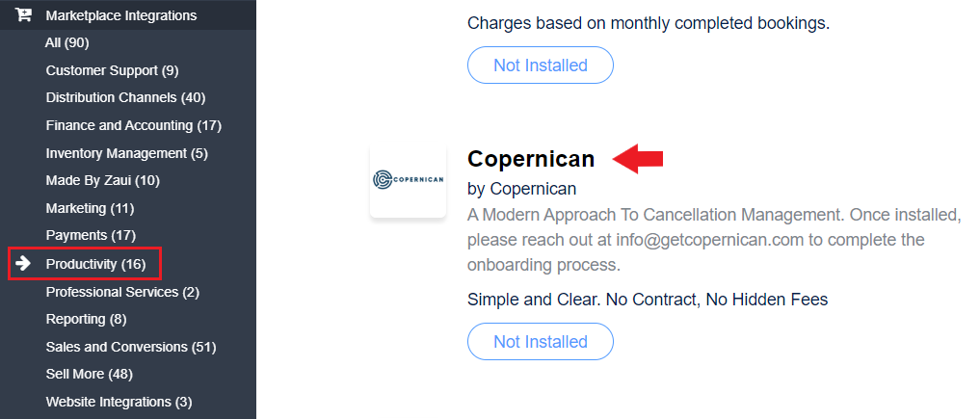Choose Sell More (48) category

pos(90,374)
